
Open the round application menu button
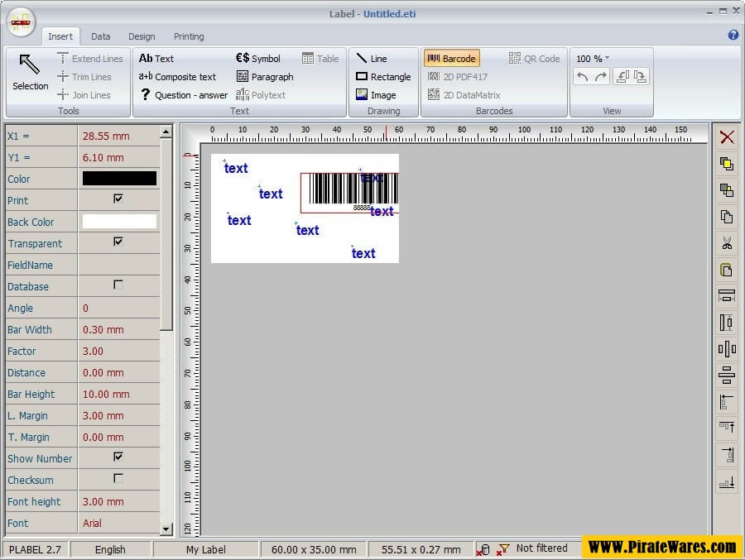click(21, 21)
